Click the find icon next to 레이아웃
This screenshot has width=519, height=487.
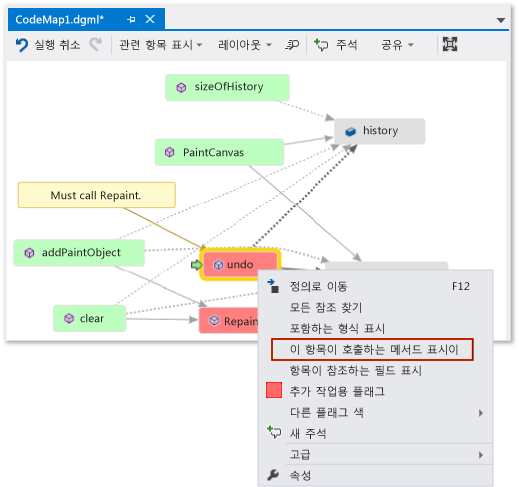click(292, 45)
